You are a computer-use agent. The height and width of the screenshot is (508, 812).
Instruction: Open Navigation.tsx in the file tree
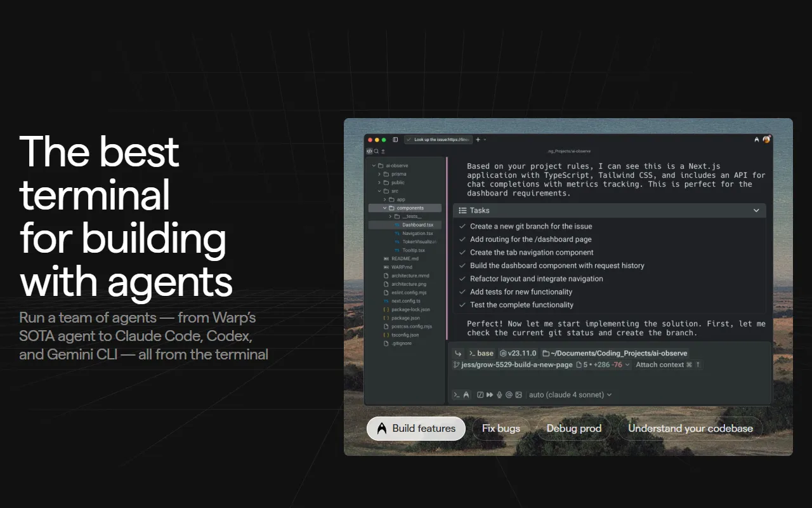[417, 233]
